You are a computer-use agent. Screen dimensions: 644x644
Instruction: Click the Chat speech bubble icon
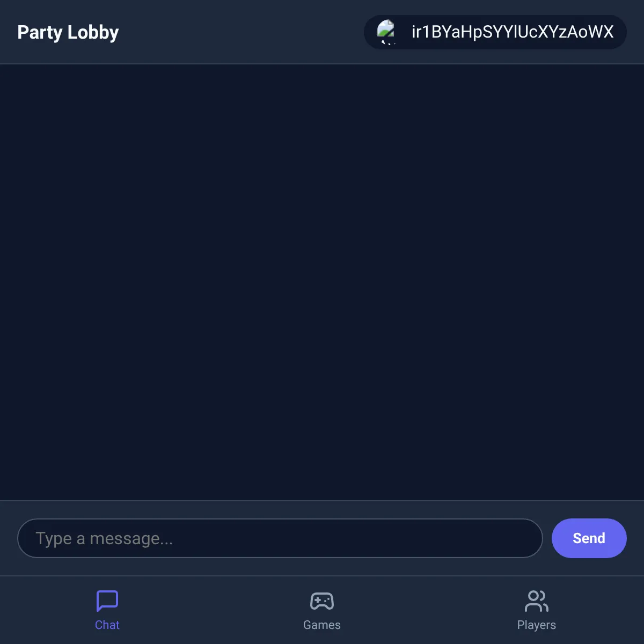(x=107, y=601)
